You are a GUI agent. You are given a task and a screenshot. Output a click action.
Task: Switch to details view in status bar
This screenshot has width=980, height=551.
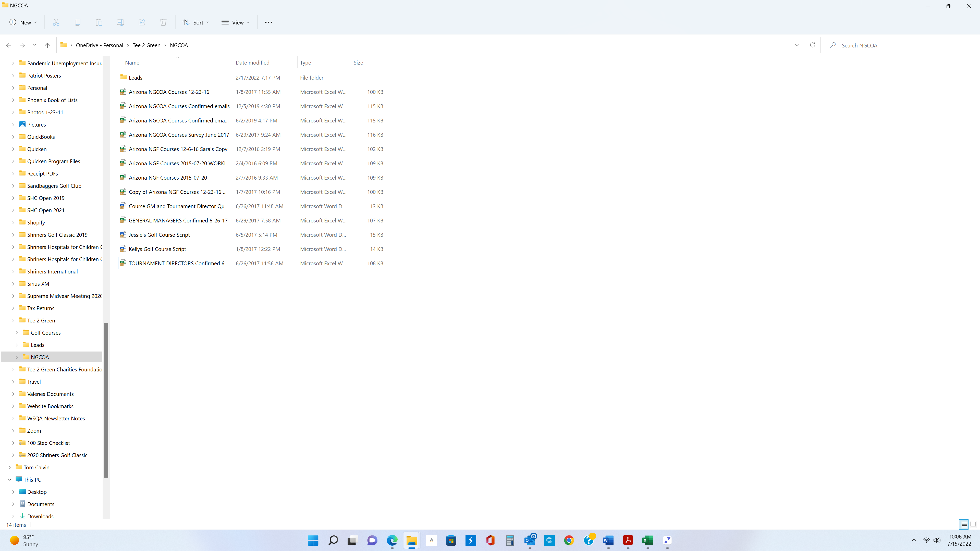(x=964, y=524)
